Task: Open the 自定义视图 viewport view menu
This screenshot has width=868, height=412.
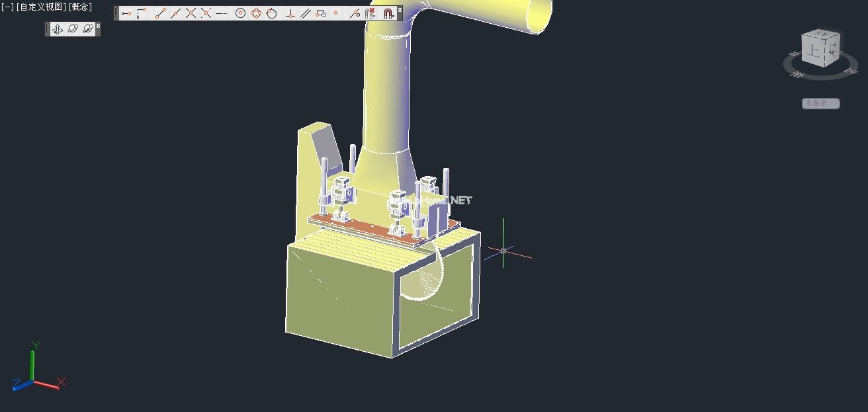Action: [x=40, y=8]
